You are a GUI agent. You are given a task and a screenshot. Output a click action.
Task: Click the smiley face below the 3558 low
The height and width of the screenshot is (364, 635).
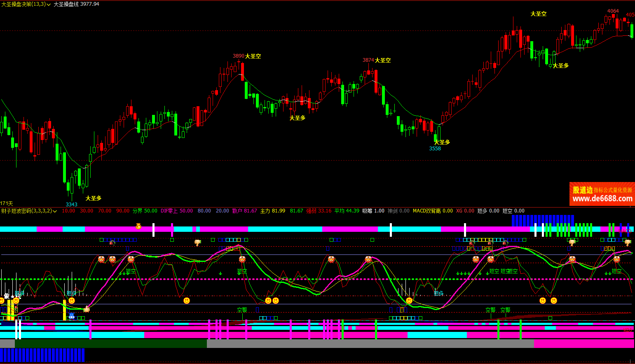pyautogui.click(x=409, y=301)
